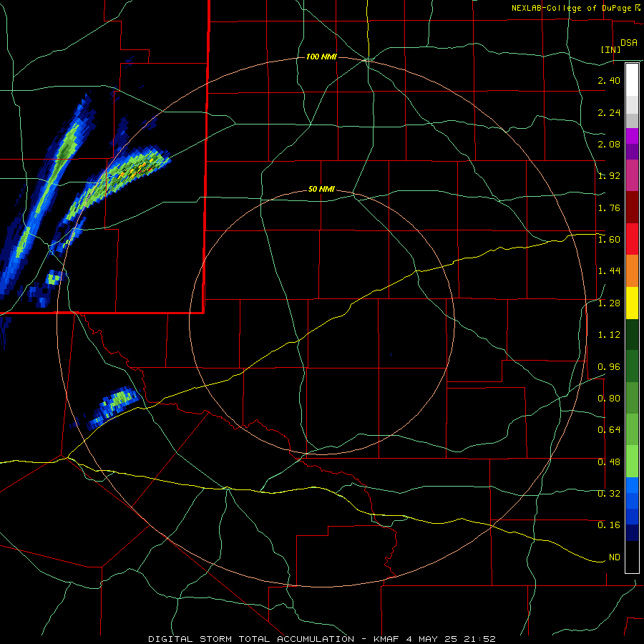Click the NEXLAB-College of DuPage label
This screenshot has width=644, height=644.
click(x=571, y=8)
